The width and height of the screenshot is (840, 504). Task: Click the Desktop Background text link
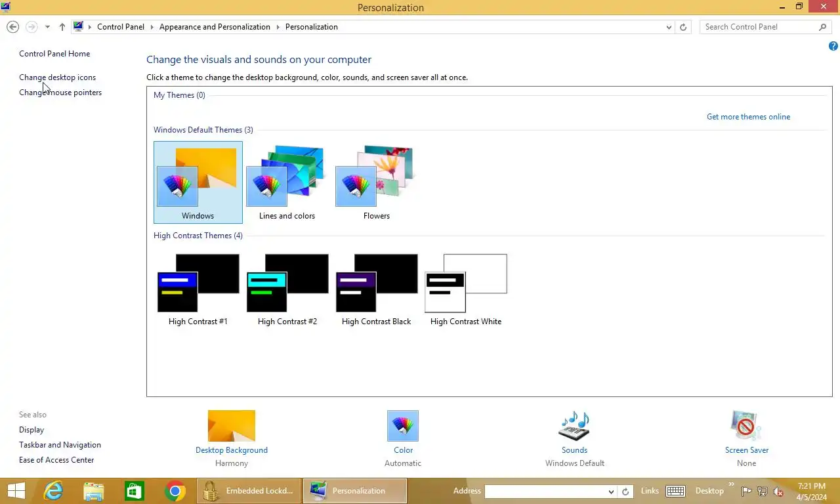point(232,450)
